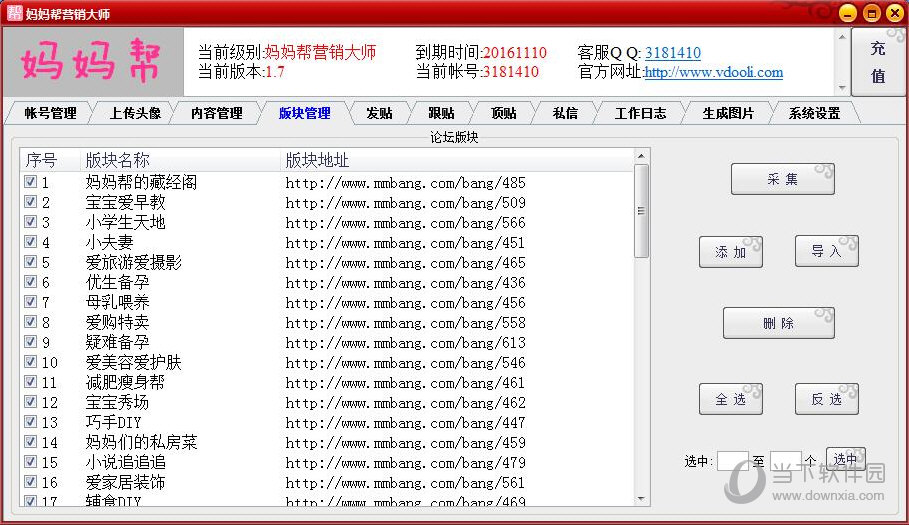Click header panel scroll up arrow

click(842, 37)
